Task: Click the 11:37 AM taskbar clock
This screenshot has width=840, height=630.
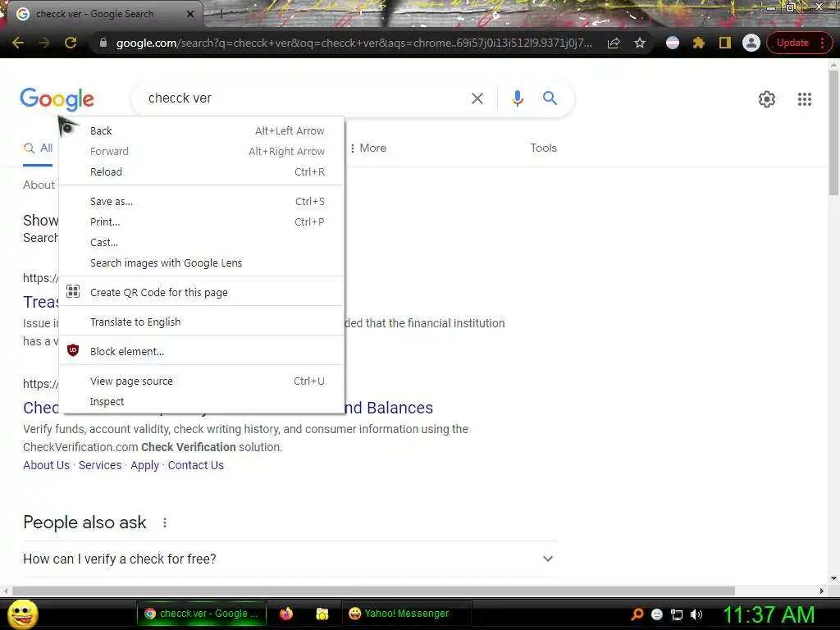Action: pyautogui.click(x=769, y=614)
